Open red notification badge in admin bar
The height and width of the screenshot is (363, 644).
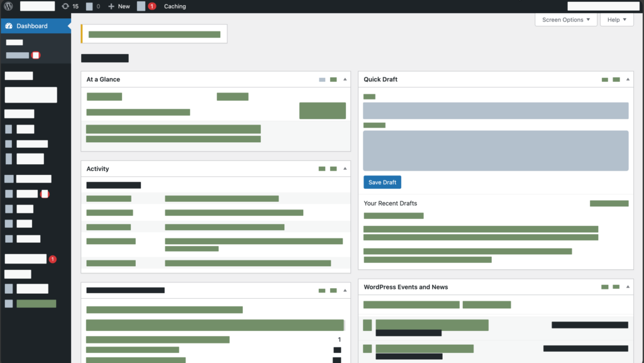[152, 6]
